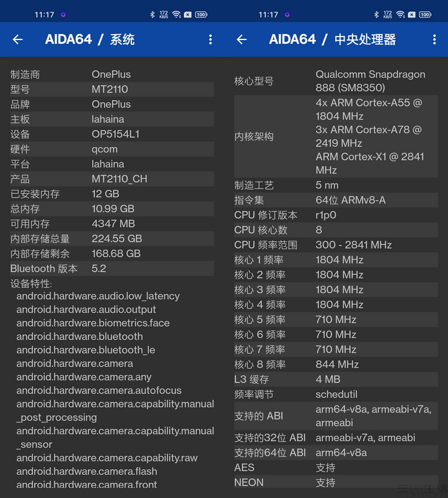Select the 指令集 ARMv8-A row
The width and height of the screenshot is (448, 498).
[336, 200]
